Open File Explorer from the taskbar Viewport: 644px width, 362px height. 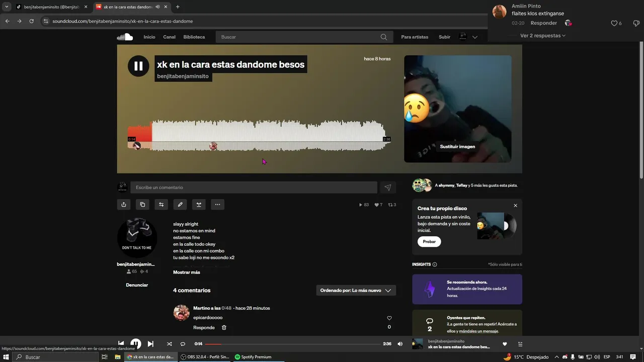click(x=117, y=357)
